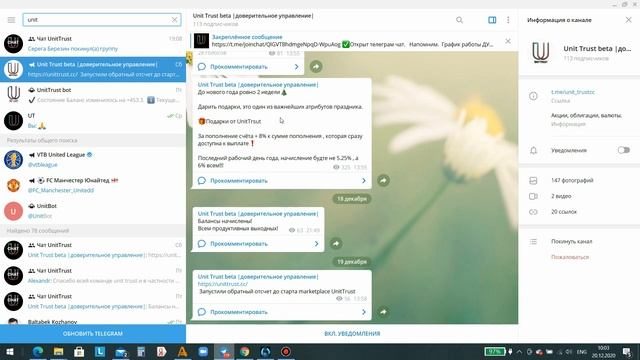640x360 pixels.
Task: Click Прокомментировать under the topmost post
Action: (248, 67)
